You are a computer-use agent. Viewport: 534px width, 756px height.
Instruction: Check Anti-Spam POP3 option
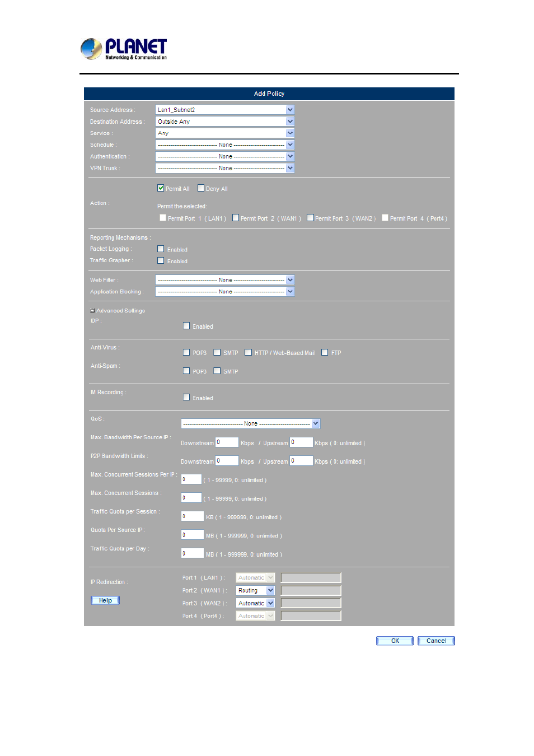(x=186, y=371)
